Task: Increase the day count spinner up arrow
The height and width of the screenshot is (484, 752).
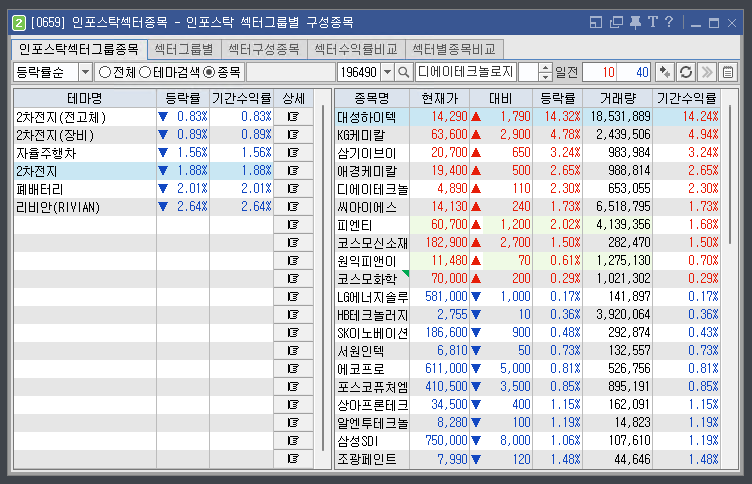Action: (545, 68)
